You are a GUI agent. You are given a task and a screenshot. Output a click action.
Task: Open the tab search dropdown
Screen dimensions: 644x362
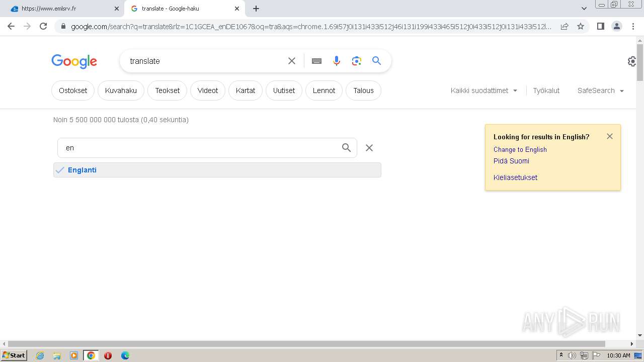coord(584,9)
